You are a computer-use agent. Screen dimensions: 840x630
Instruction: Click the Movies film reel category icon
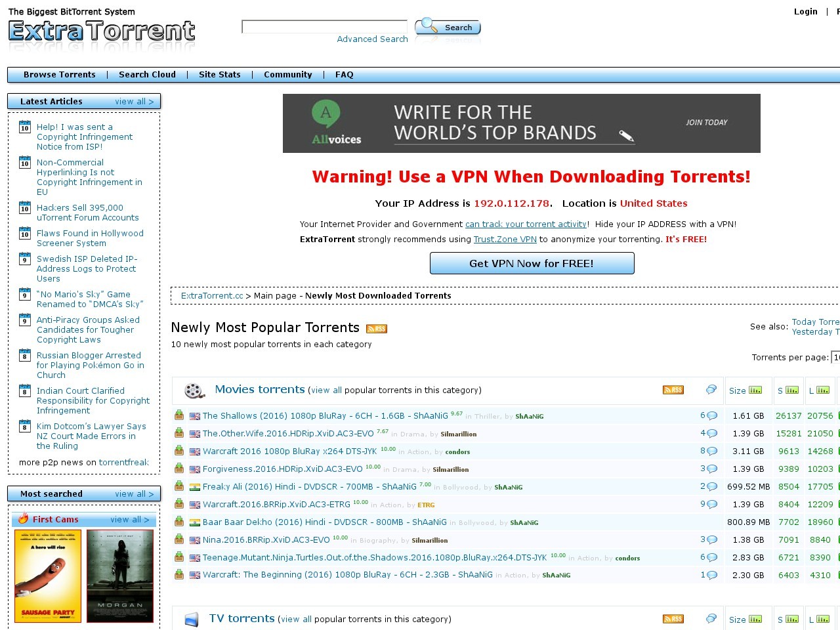pos(194,390)
